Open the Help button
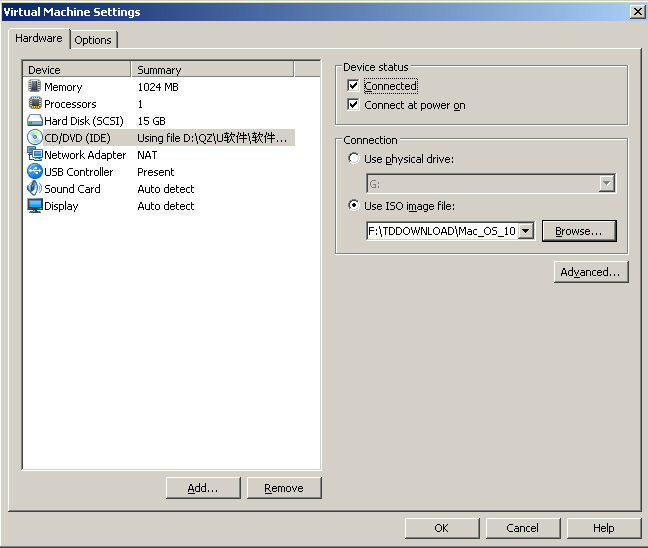Image resolution: width=648 pixels, height=548 pixels. point(603,528)
